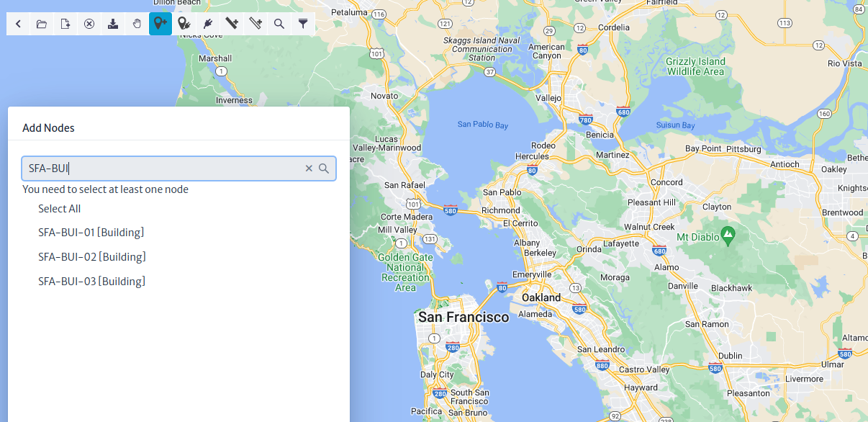Open the filter tool
The width and height of the screenshot is (868, 422).
click(302, 24)
